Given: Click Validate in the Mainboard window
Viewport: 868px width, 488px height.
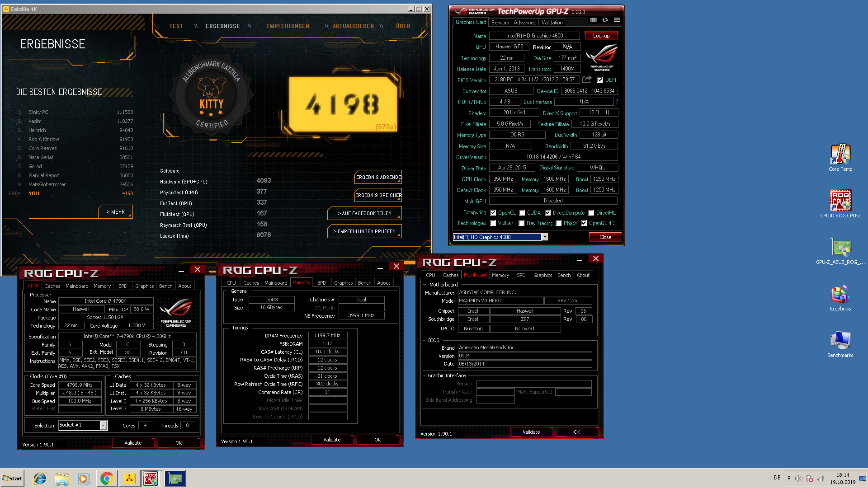Looking at the screenshot, I should [531, 432].
